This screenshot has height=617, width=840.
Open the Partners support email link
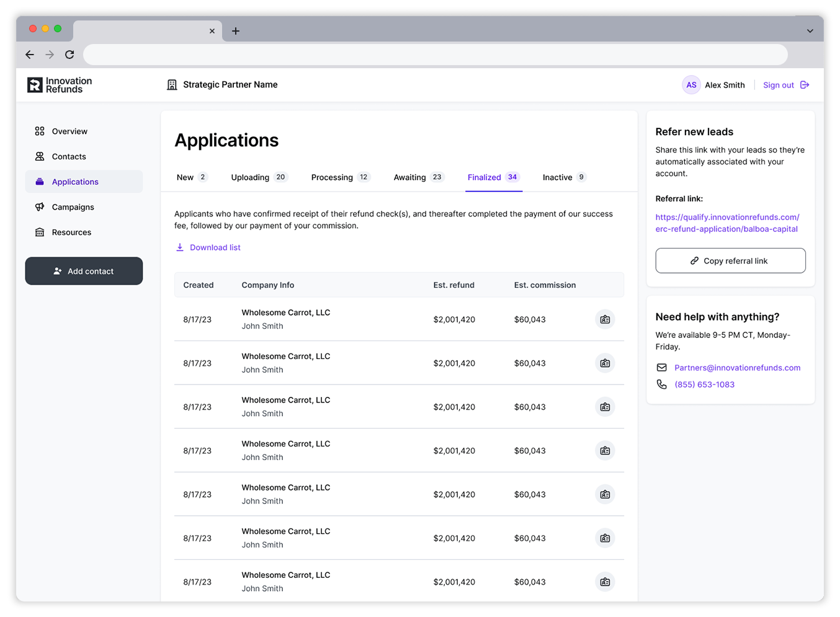click(737, 368)
